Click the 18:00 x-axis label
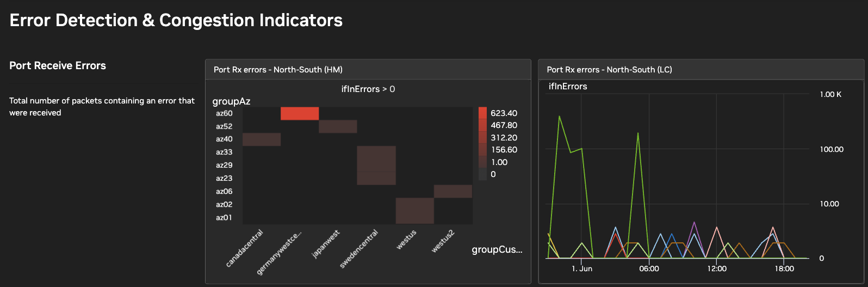The height and width of the screenshot is (287, 868). click(784, 268)
